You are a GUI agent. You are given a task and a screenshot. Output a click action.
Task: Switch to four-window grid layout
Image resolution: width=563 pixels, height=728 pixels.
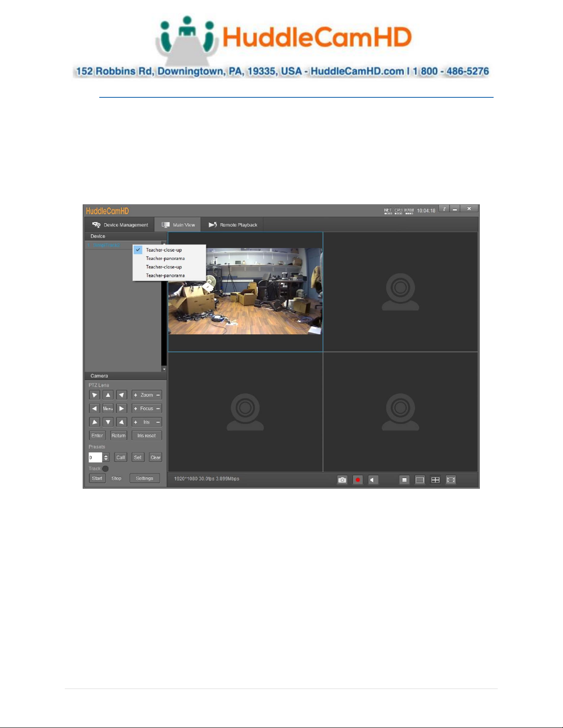435,480
